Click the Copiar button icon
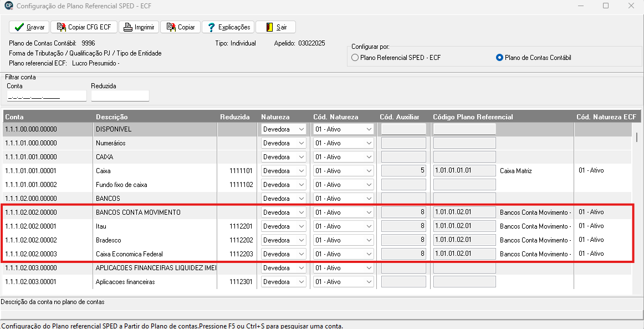The width and height of the screenshot is (644, 329). click(x=171, y=27)
